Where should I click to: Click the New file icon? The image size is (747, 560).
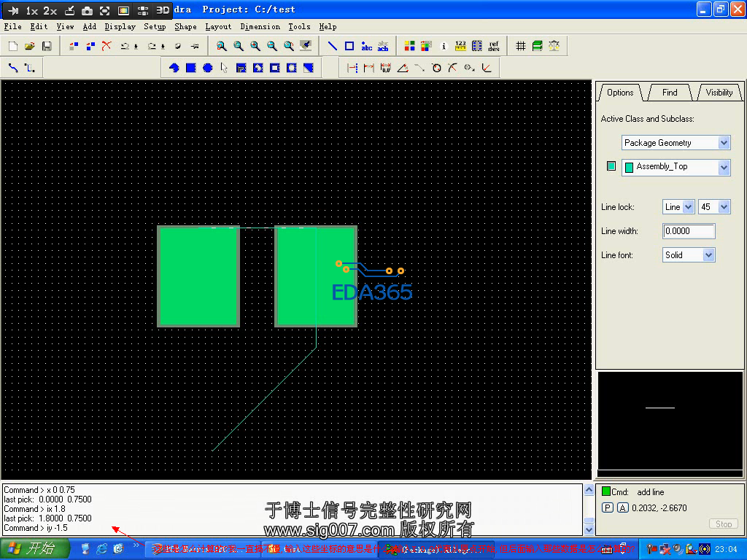(x=13, y=46)
